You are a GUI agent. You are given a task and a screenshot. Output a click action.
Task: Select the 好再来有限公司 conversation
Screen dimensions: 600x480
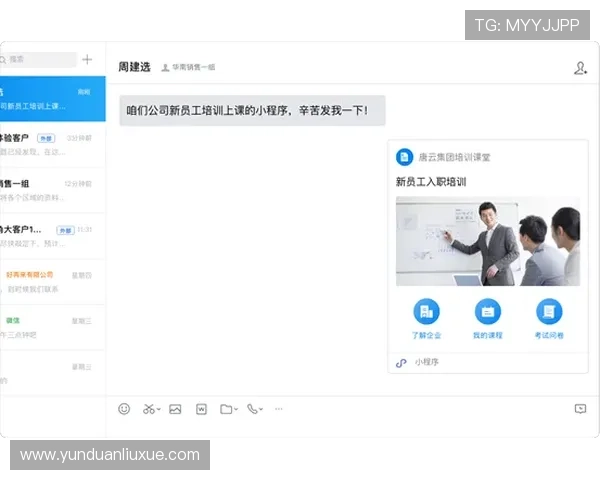pyautogui.click(x=53, y=282)
